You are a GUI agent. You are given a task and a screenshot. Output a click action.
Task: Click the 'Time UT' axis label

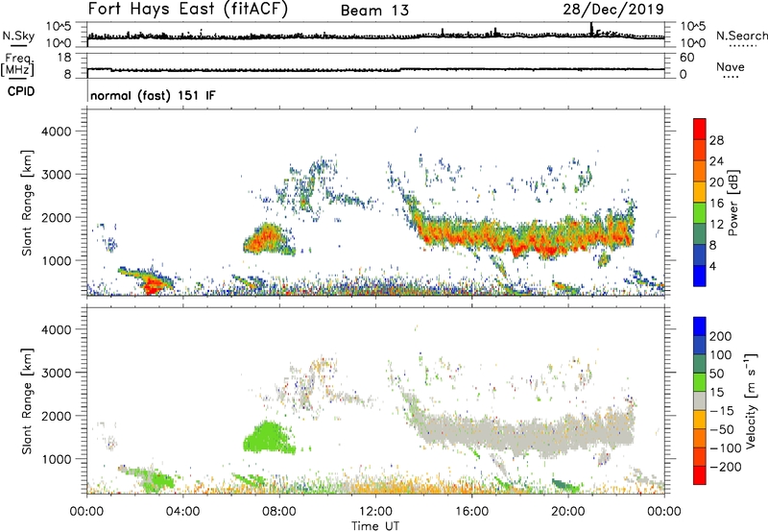(375, 526)
